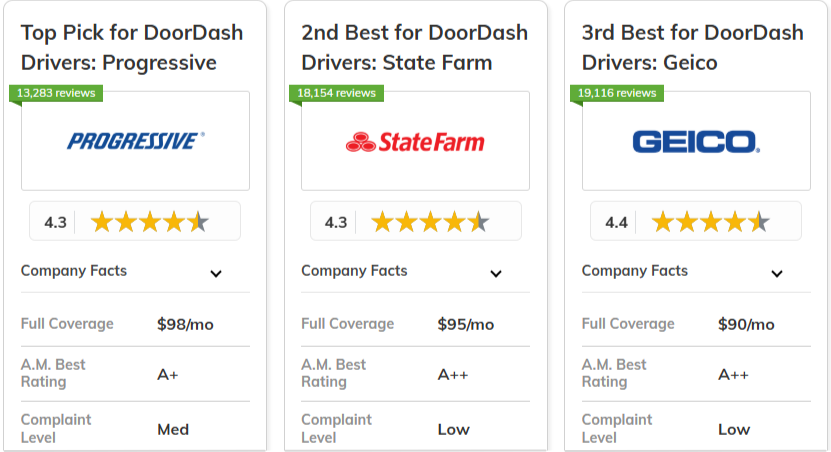
Task: Expand State Farm Company Facts chevron
Action: pos(496,273)
